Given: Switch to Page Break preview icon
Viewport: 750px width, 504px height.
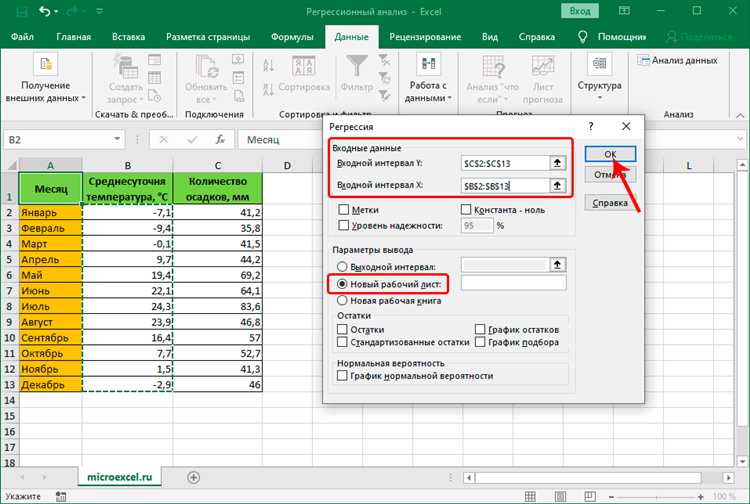Looking at the screenshot, I should tap(590, 496).
